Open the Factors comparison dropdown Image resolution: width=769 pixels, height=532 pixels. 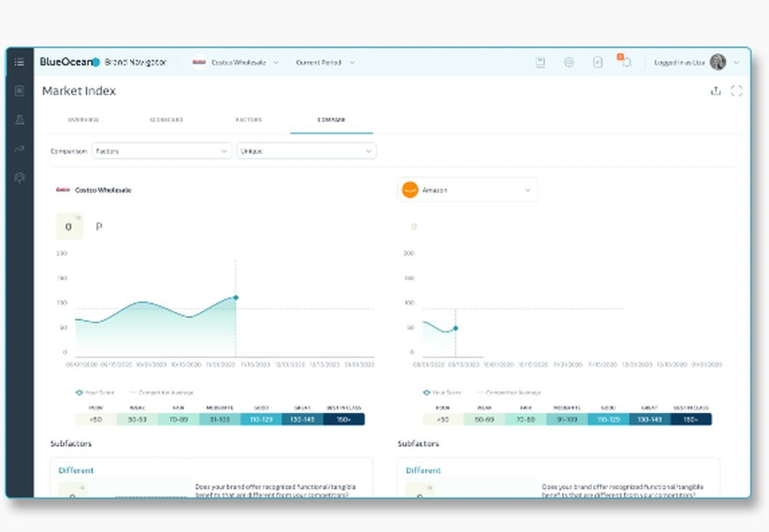tap(161, 151)
